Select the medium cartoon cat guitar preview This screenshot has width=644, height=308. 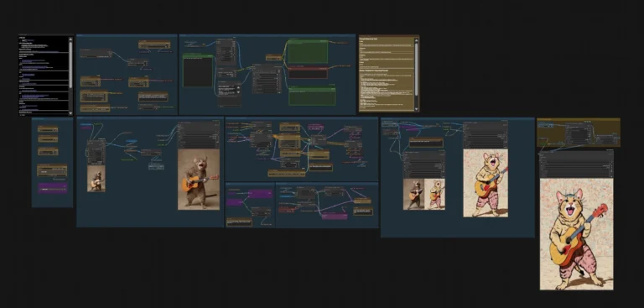[x=486, y=183]
